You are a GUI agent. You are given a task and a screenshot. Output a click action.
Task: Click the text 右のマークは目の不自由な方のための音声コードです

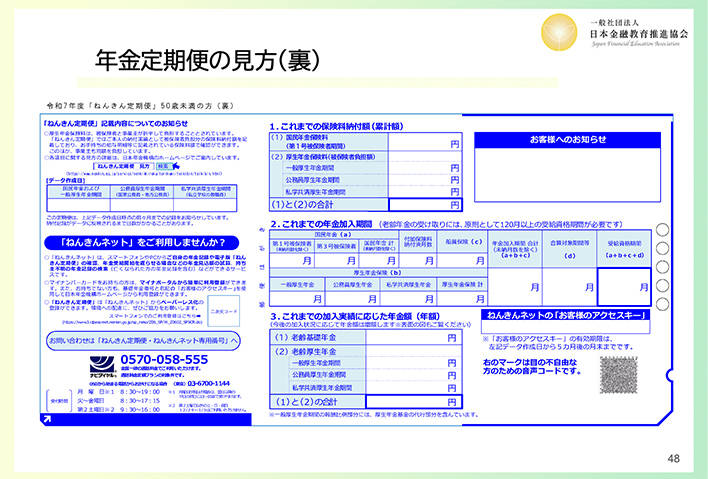(x=531, y=367)
